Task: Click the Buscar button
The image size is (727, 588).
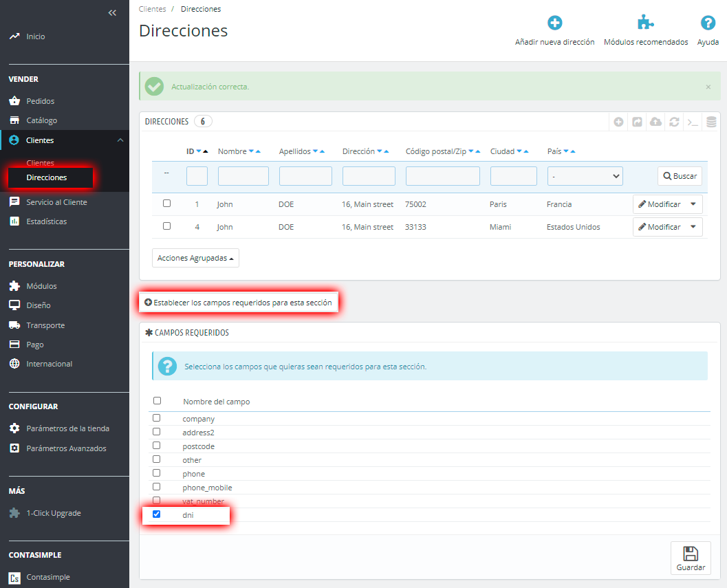Action: coord(680,176)
